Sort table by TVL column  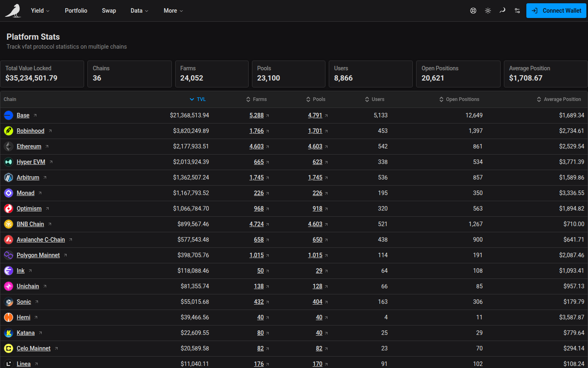[x=198, y=99]
